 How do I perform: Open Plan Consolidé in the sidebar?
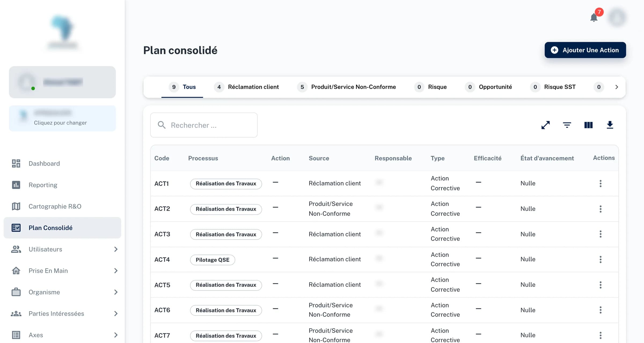(x=62, y=228)
